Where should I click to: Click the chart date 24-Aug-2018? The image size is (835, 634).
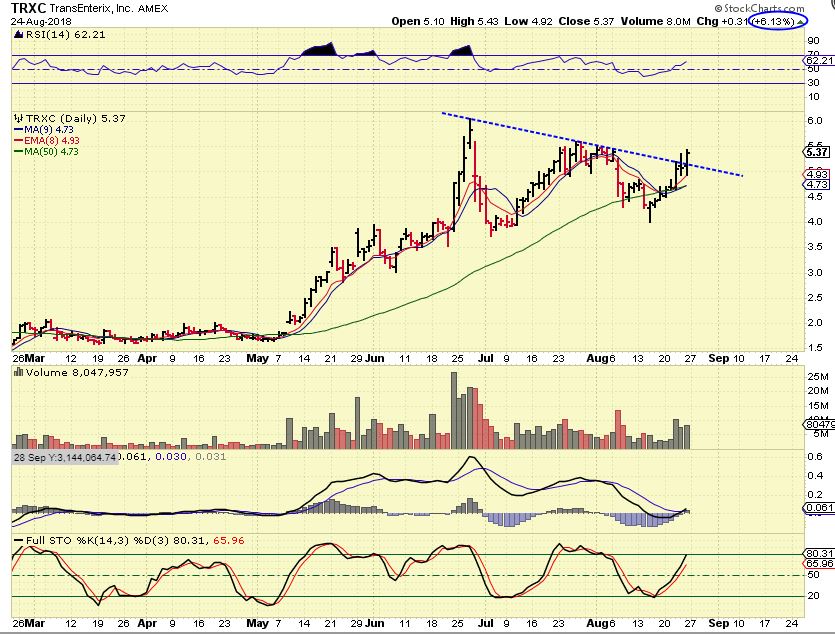(41, 22)
